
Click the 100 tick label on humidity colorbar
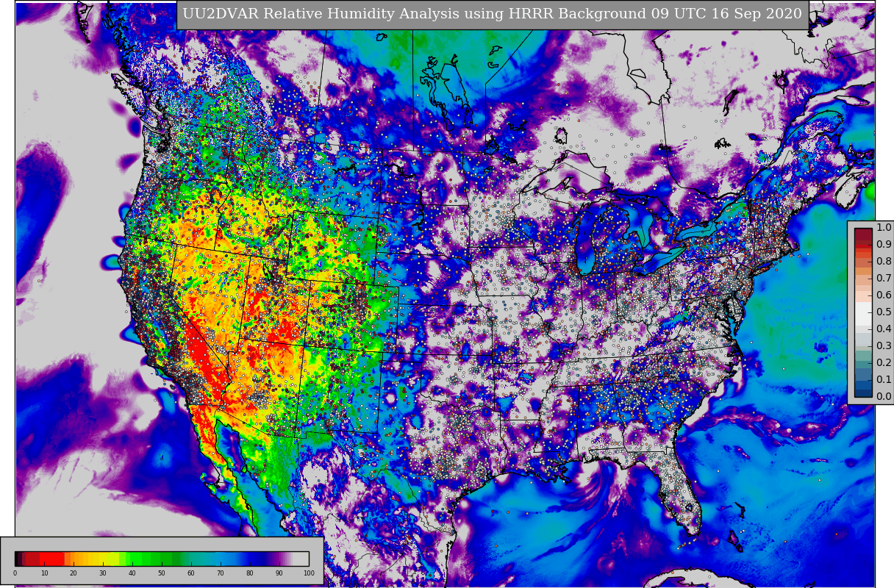pyautogui.click(x=309, y=573)
